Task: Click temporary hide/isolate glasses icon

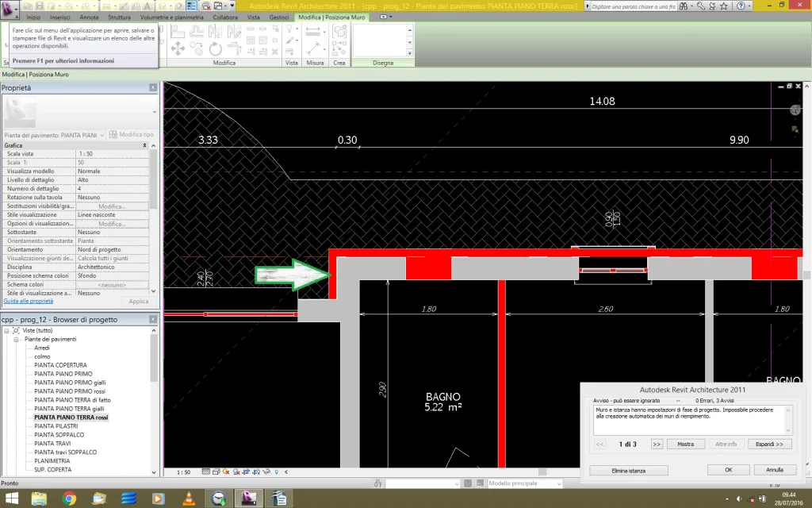Action: (266, 471)
